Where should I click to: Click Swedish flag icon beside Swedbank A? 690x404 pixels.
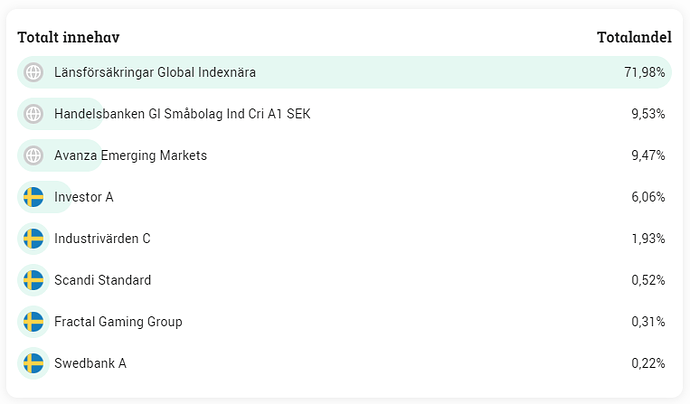(33, 363)
